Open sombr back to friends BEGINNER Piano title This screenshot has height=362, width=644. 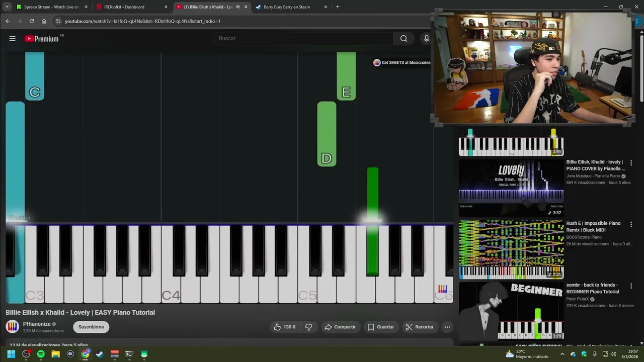click(x=593, y=288)
